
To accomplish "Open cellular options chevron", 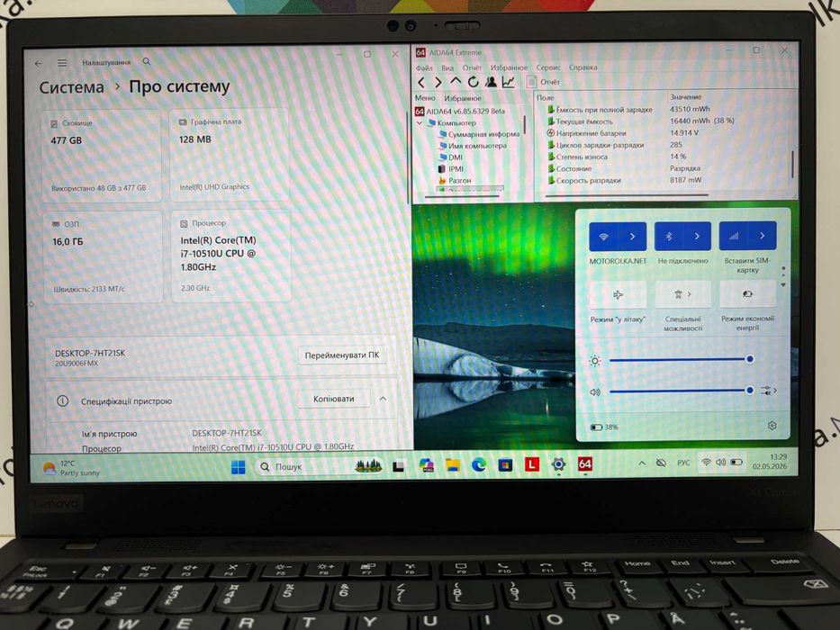I will pos(763,236).
